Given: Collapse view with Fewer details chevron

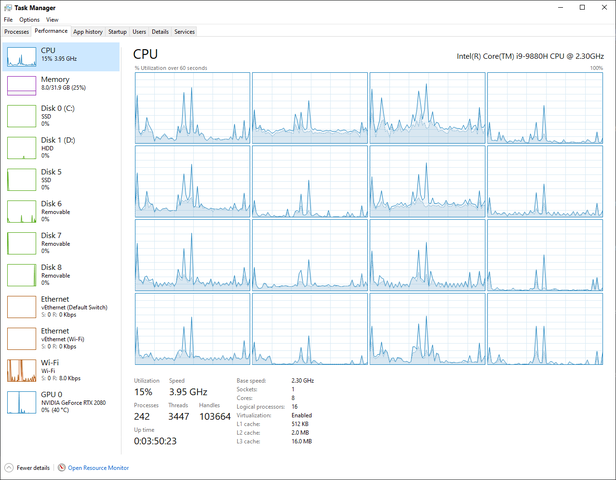Looking at the screenshot, I should tap(9, 467).
